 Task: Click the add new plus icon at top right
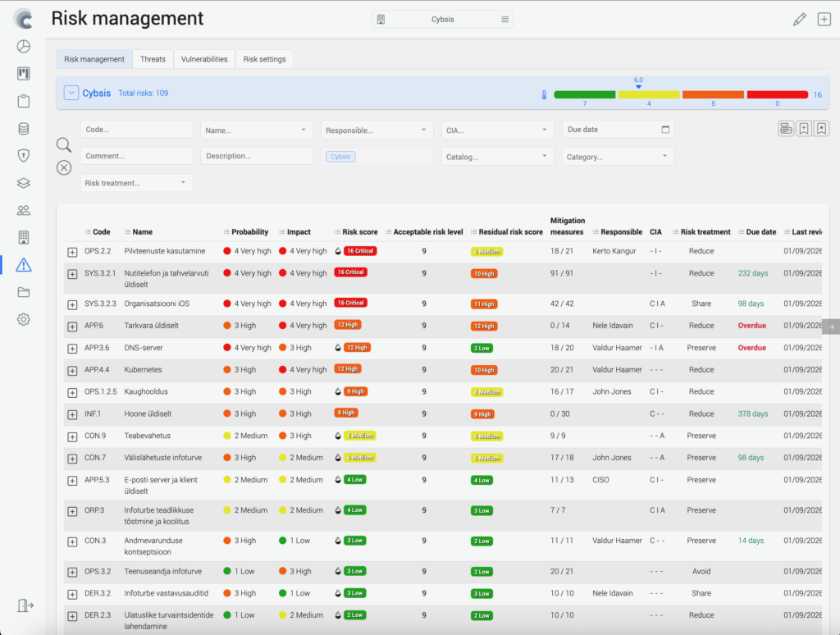click(x=824, y=20)
